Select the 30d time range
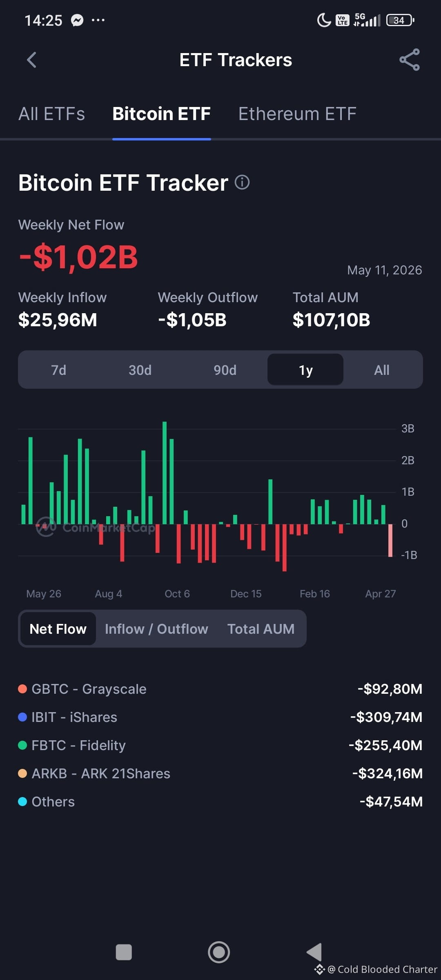This screenshot has height=980, width=441. pos(140,370)
